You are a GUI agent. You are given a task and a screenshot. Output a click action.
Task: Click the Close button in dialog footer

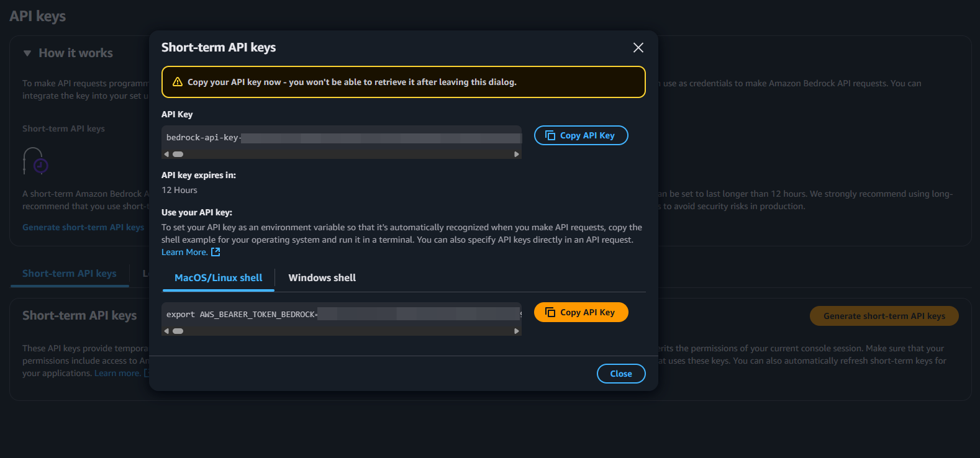pyautogui.click(x=621, y=374)
